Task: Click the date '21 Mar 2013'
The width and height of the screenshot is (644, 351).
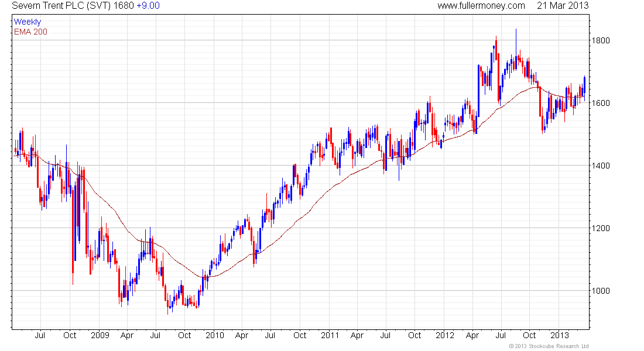Action: pos(563,6)
